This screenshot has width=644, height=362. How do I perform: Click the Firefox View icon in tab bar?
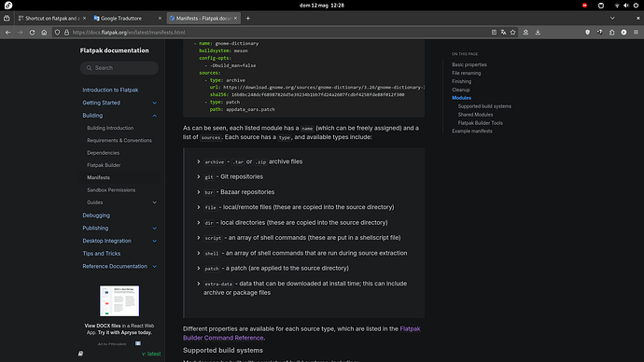coord(7,18)
